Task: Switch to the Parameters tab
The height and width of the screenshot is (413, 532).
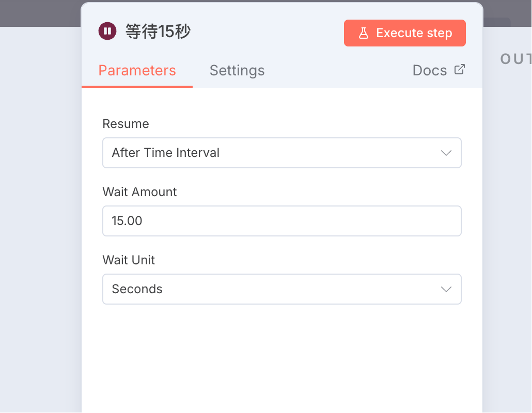Action: (137, 71)
